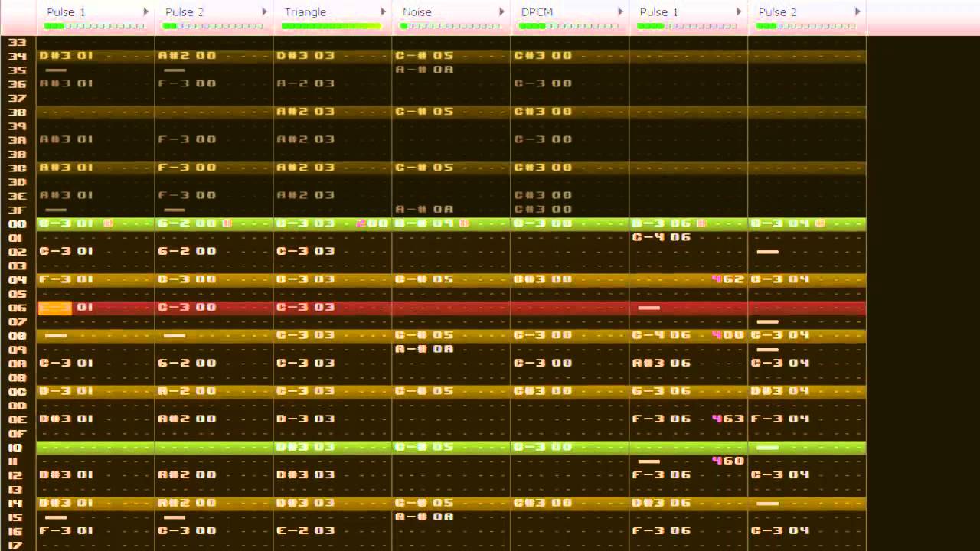This screenshot has height=551, width=980.
Task: Open arrow of Pulse 1 header beside DPCM
Action: pos(740,11)
